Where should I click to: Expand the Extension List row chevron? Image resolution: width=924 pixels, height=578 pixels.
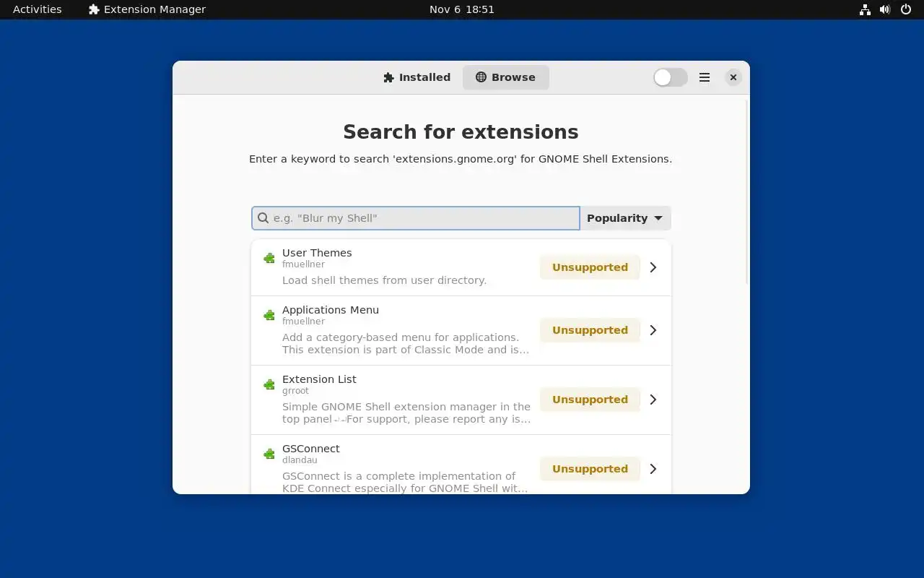pos(653,400)
